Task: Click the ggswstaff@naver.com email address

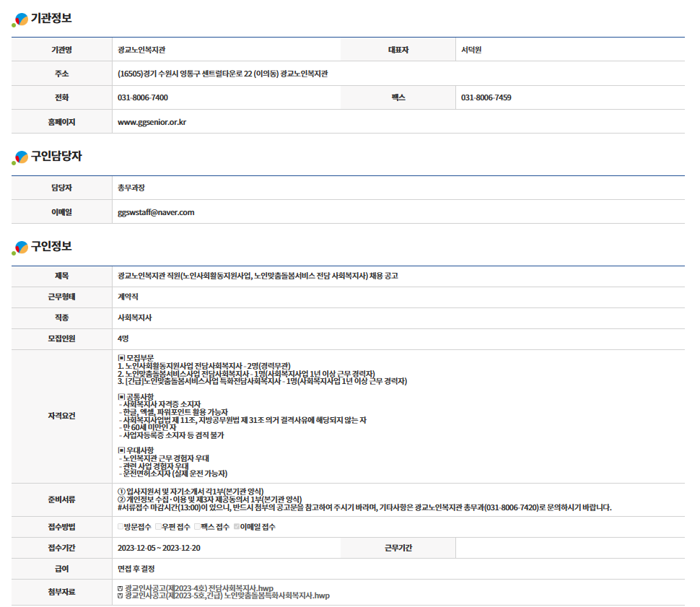Action: coord(156,212)
